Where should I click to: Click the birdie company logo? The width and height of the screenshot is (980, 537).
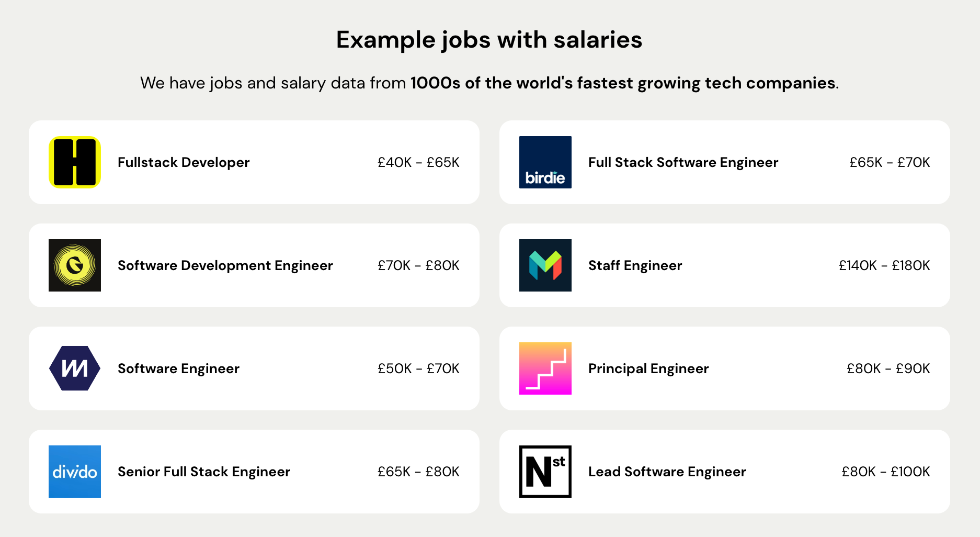point(545,162)
